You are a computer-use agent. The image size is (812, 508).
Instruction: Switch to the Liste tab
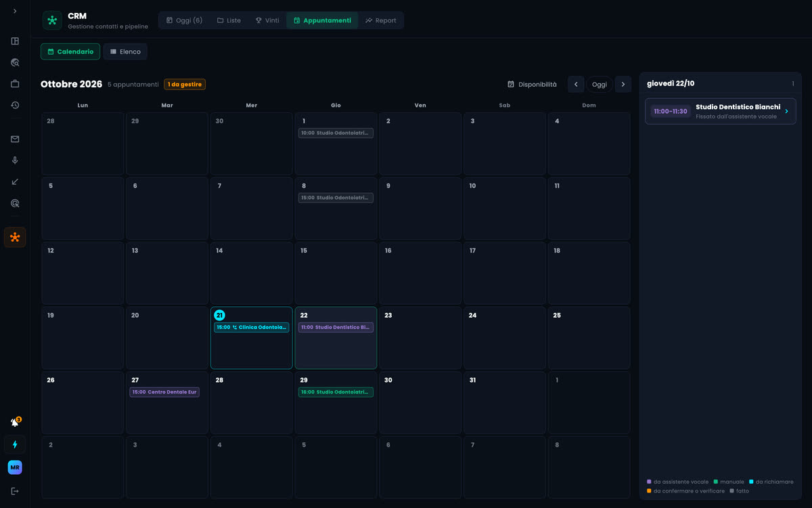click(x=229, y=20)
